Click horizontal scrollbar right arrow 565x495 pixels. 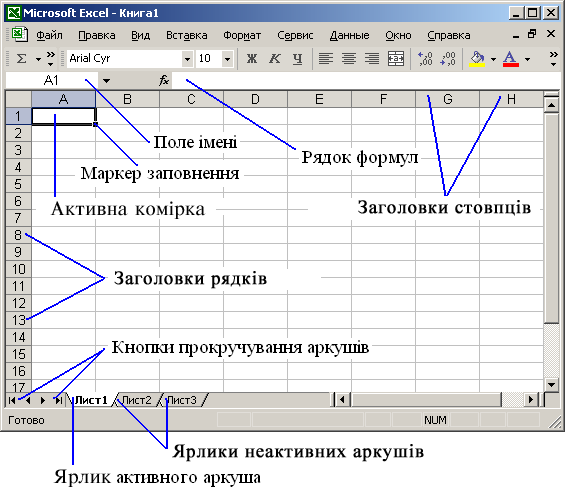coord(530,400)
